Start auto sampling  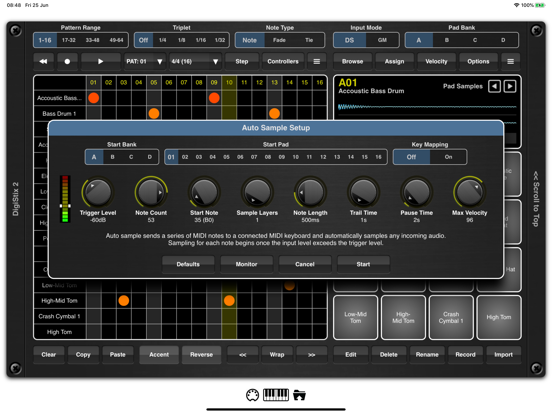click(x=363, y=264)
